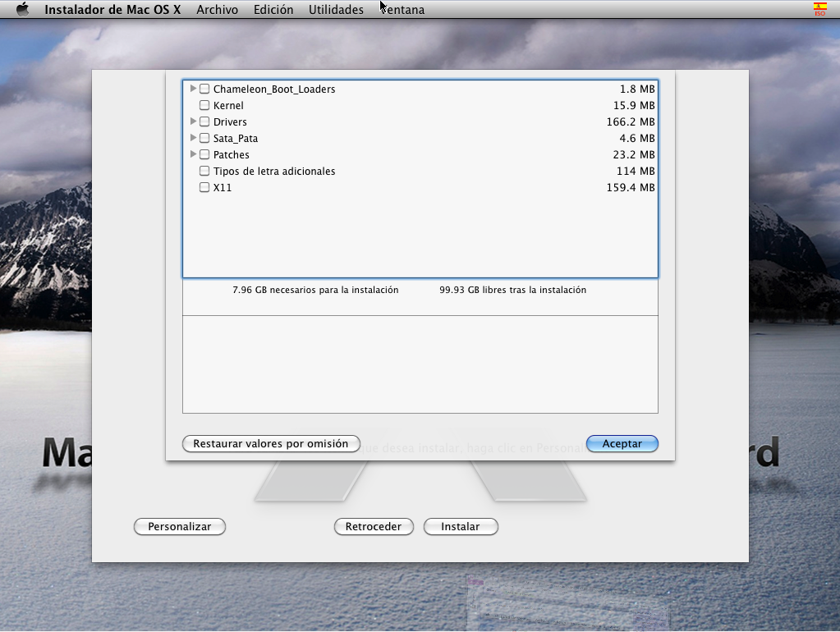Enable the X11 checkbox

[x=204, y=187]
